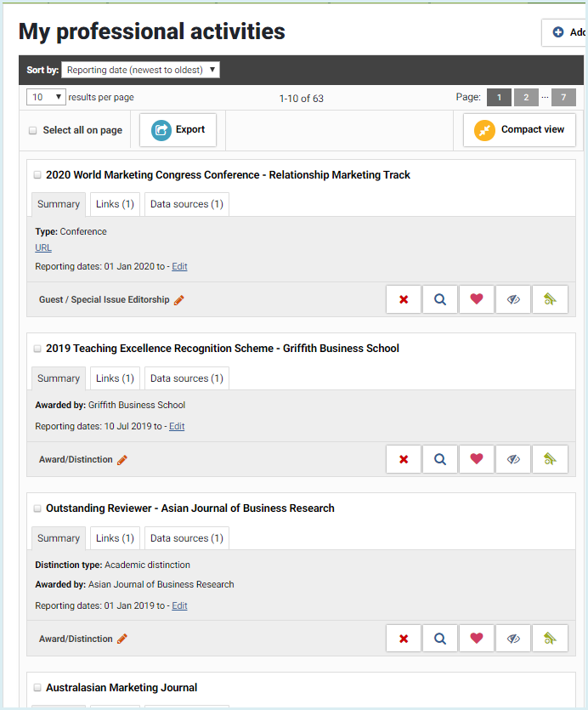
Task: Tick the Select all on page checkbox
Action: point(33,131)
